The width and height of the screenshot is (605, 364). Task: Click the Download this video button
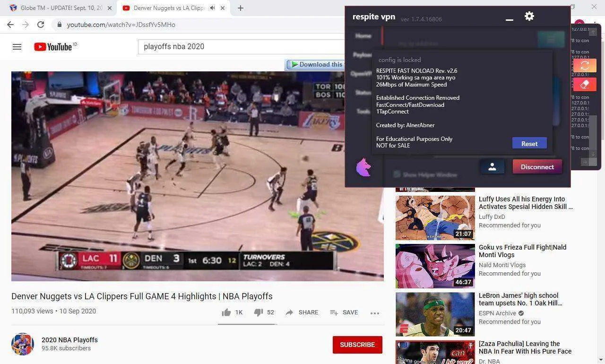(315, 65)
